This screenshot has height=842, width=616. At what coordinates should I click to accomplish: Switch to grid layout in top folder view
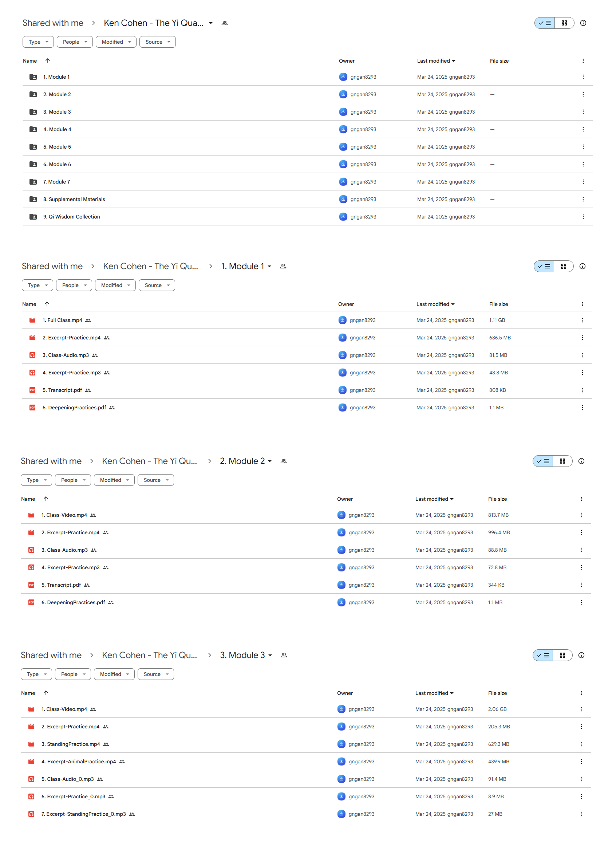pyautogui.click(x=564, y=23)
